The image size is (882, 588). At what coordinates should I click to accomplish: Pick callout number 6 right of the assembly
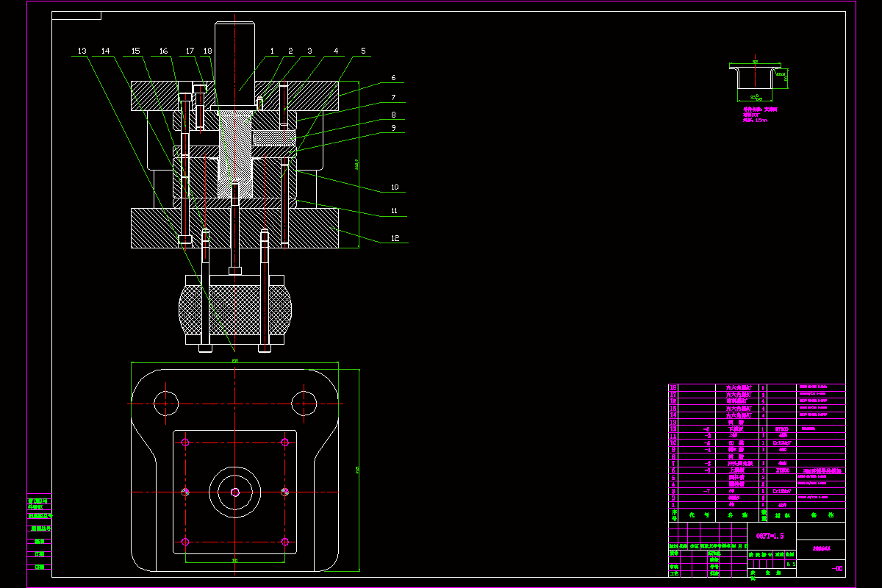click(x=393, y=78)
